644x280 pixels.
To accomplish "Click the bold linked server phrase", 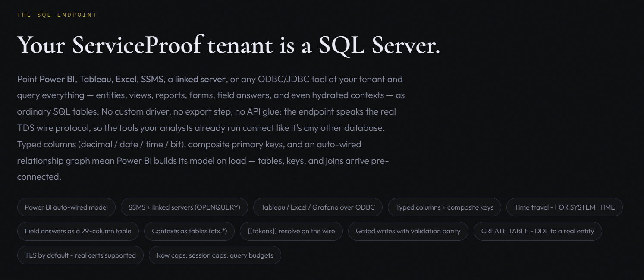I will pos(200,79).
